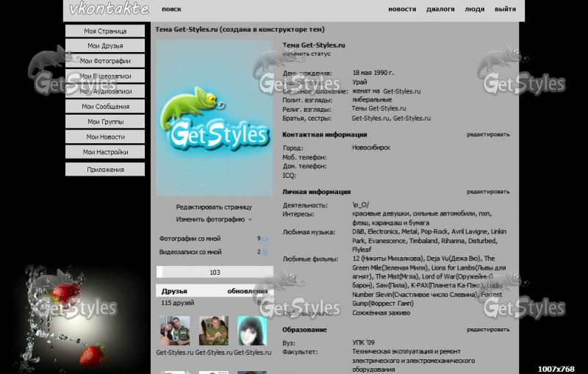Click the поиск search field
The height and width of the screenshot is (374, 588).
click(x=171, y=10)
